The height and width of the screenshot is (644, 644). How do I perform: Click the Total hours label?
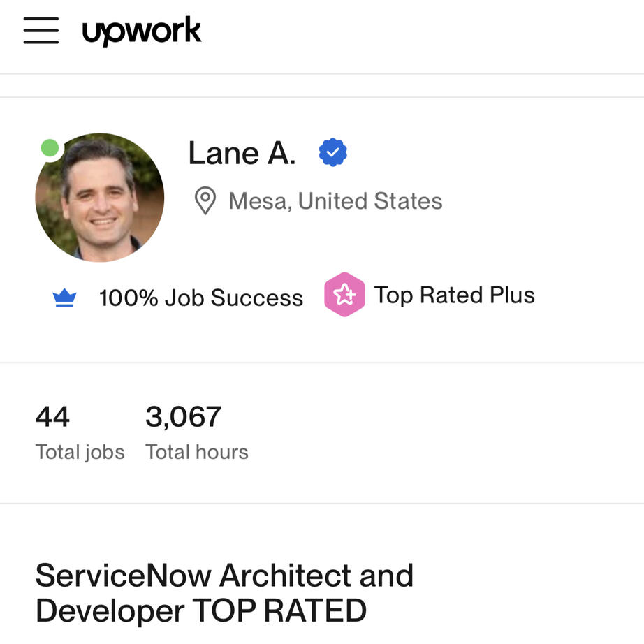(197, 452)
